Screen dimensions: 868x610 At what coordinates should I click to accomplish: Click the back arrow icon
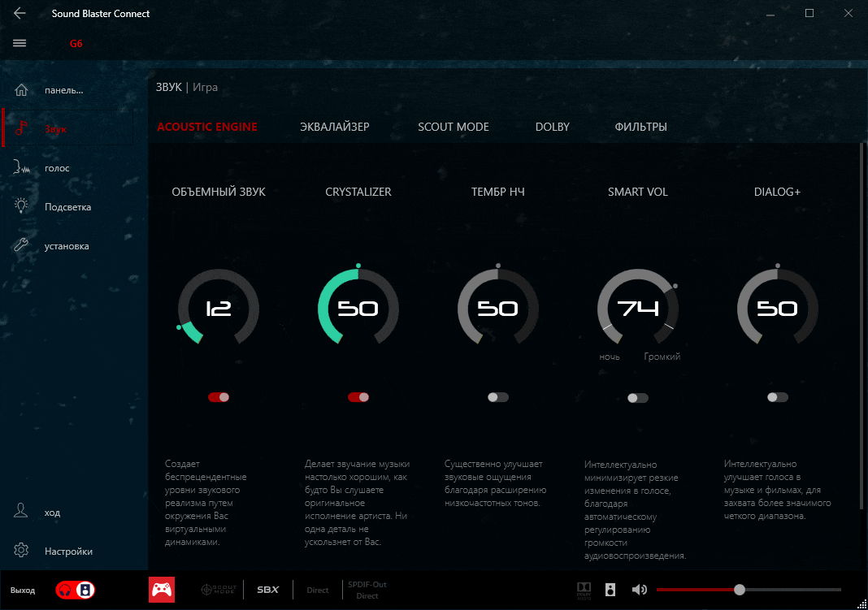(x=20, y=14)
